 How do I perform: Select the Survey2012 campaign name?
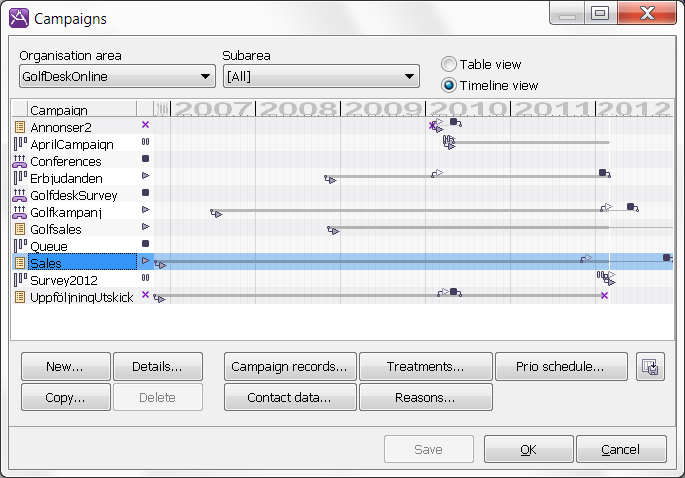[64, 280]
